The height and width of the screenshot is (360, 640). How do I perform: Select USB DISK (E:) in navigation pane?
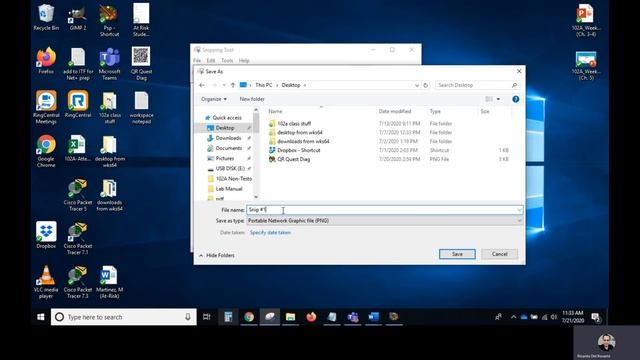[229, 169]
